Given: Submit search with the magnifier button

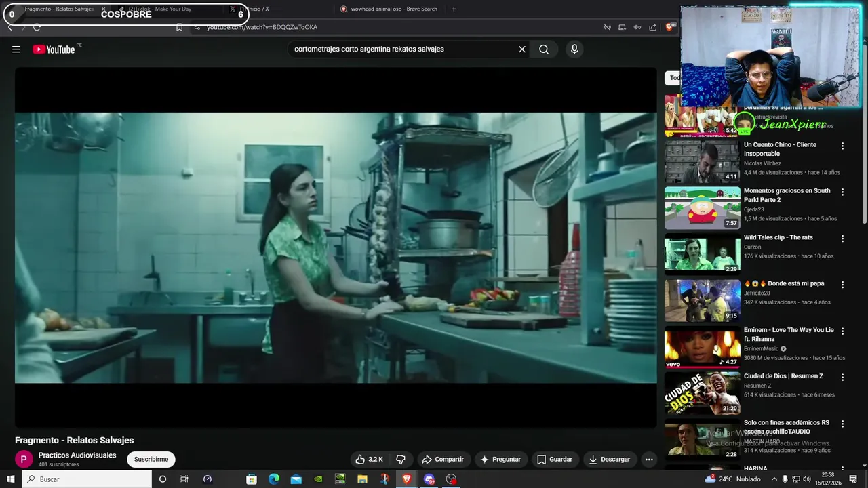Looking at the screenshot, I should 544,49.
